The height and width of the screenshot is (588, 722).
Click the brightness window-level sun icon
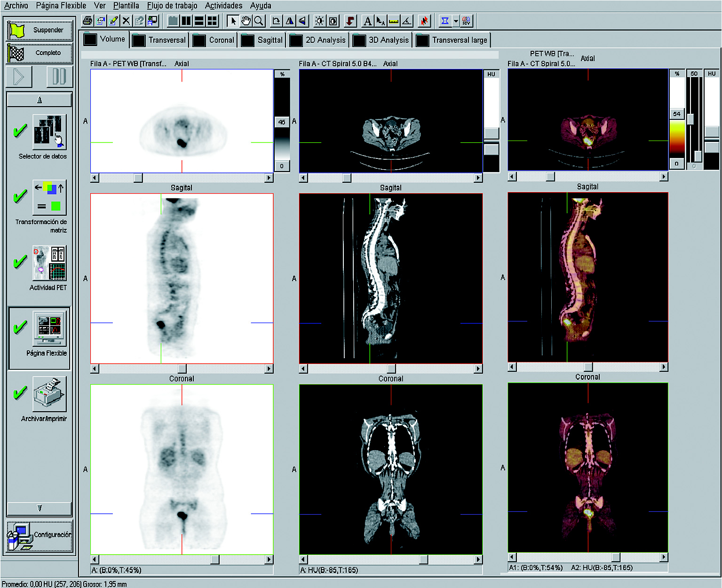point(319,21)
